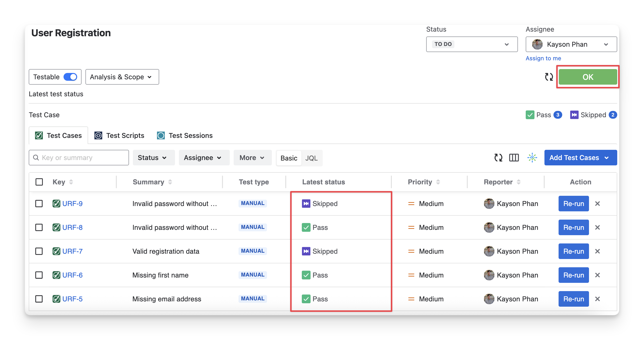Check the select-all header checkbox
This screenshot has height=340, width=644.
click(x=39, y=182)
